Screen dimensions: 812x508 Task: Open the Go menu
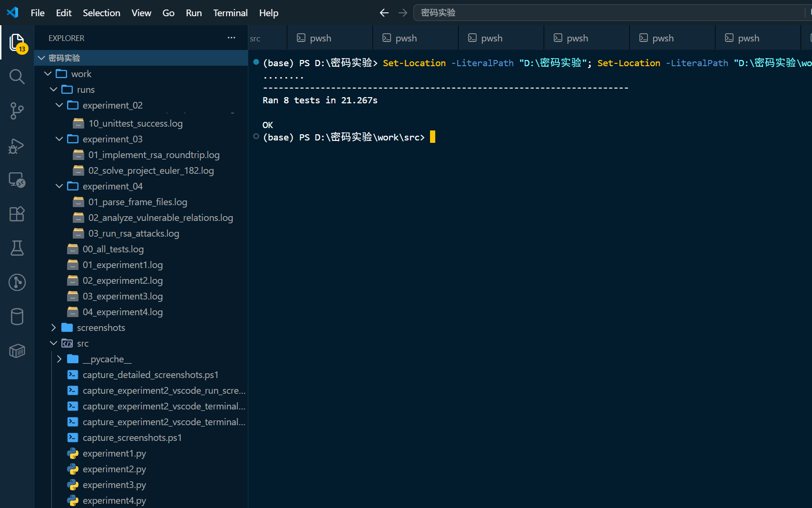click(x=168, y=13)
